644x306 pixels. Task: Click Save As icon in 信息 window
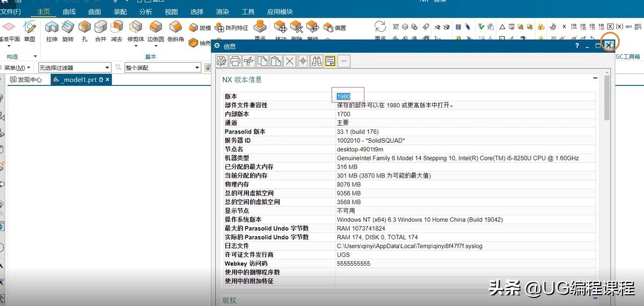click(222, 61)
